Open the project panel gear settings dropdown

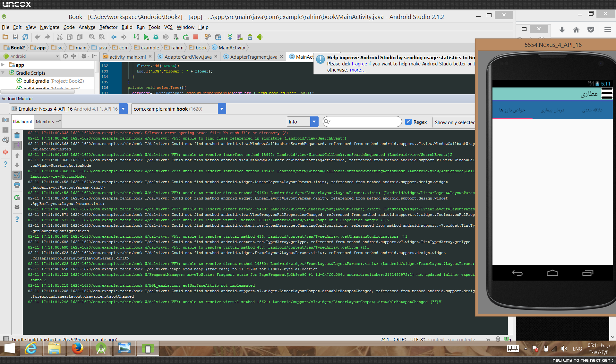(85, 56)
